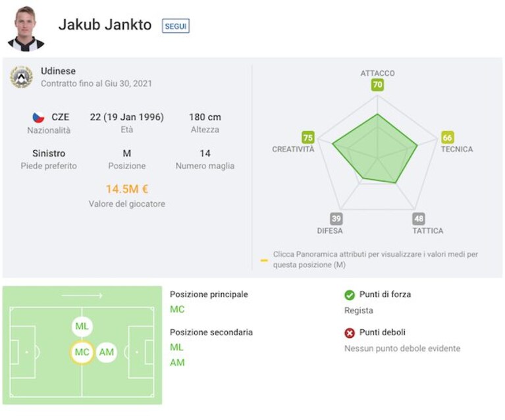505x420 pixels.
Task: Click the Tattica 48 rating badge
Action: point(419,219)
